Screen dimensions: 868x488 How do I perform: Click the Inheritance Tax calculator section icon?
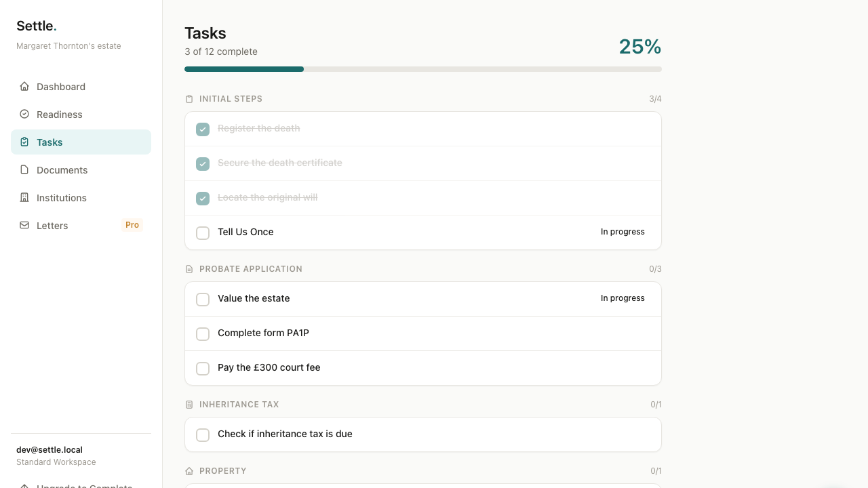(x=189, y=405)
